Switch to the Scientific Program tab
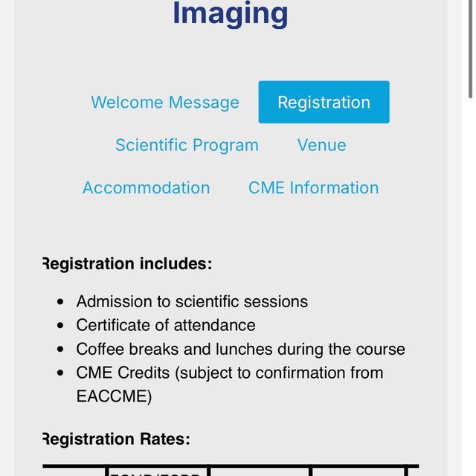476x476 pixels. coord(187,145)
